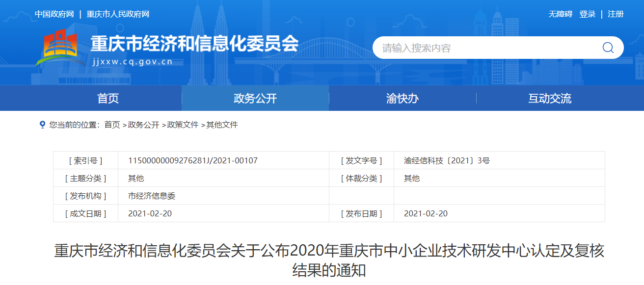Click the blue location pin icon
Image resolution: width=644 pixels, height=285 pixels.
pos(42,125)
